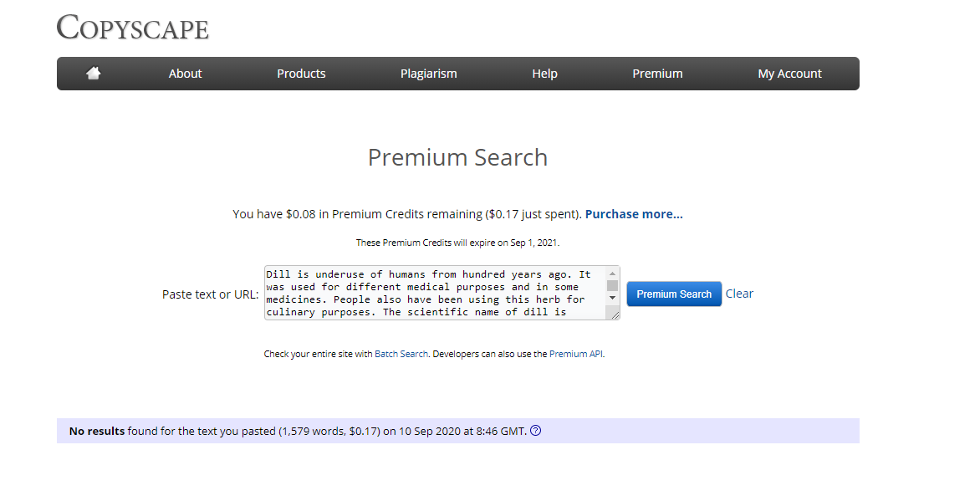Click the text box scroll up arrow
The width and height of the screenshot is (980, 496).
tap(612, 274)
